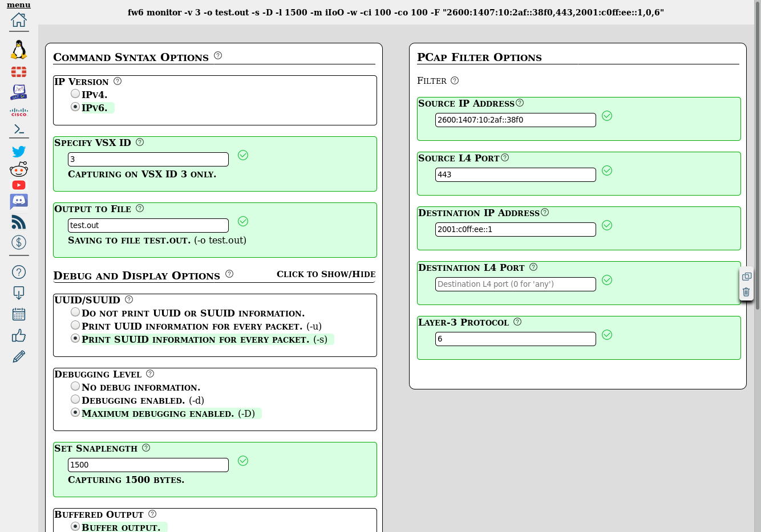Open the home icon in sidebar

[x=19, y=20]
